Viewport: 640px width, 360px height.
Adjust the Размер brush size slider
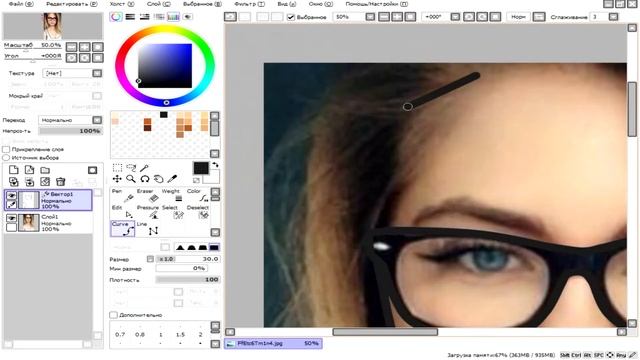[x=188, y=259]
